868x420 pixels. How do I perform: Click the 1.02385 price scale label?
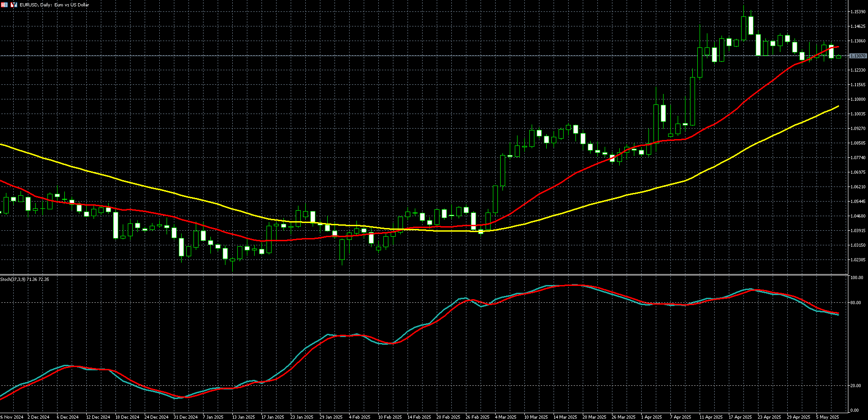click(858, 260)
